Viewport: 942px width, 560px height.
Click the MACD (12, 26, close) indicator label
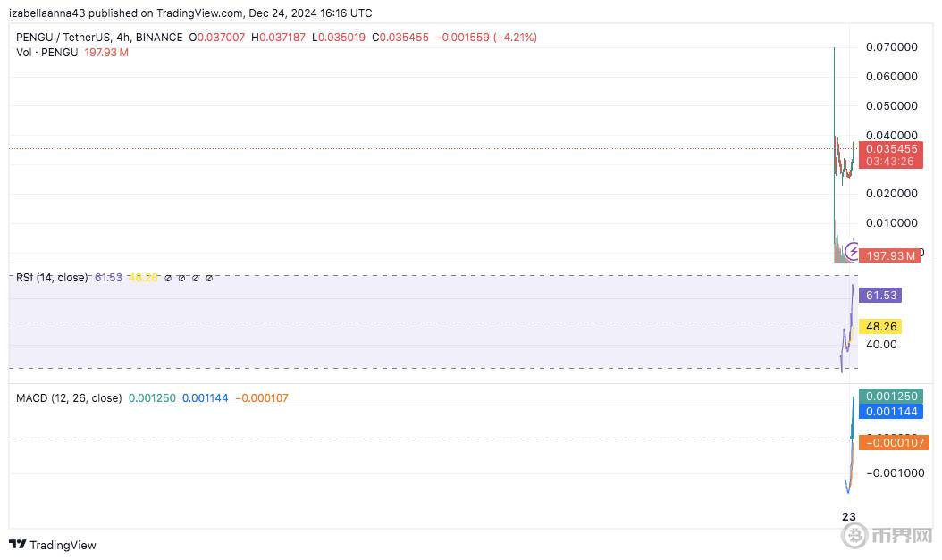point(69,398)
